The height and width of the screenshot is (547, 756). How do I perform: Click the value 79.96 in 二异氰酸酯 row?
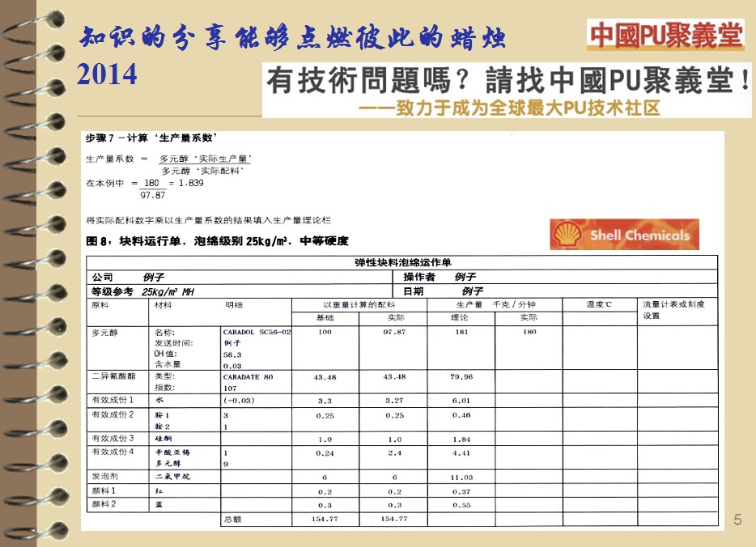coord(461,377)
